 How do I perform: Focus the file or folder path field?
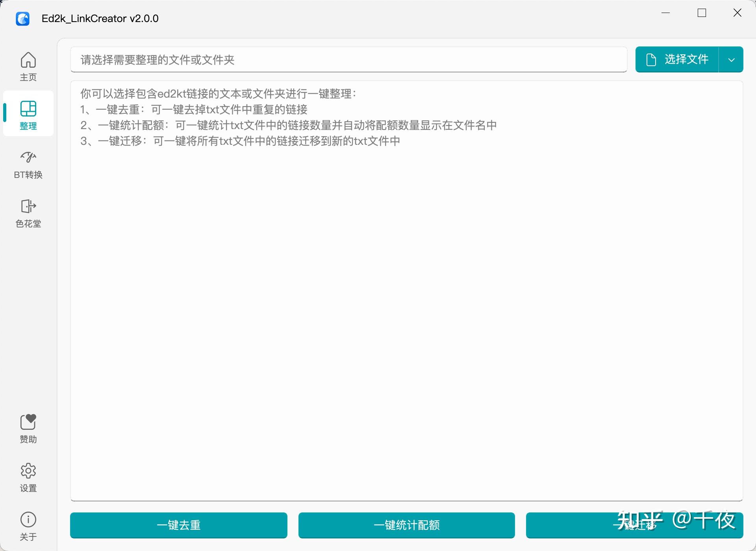click(349, 59)
